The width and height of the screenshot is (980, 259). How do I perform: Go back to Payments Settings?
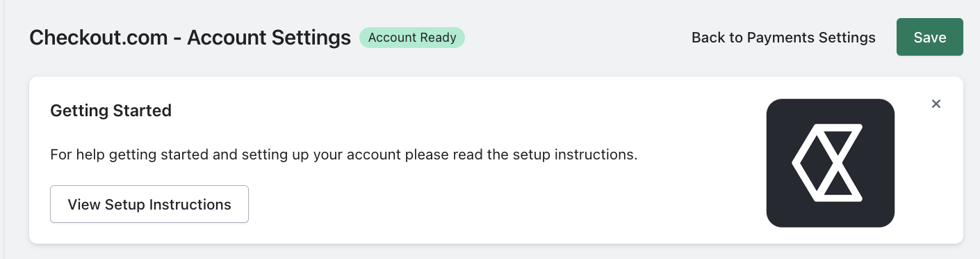coord(783,38)
